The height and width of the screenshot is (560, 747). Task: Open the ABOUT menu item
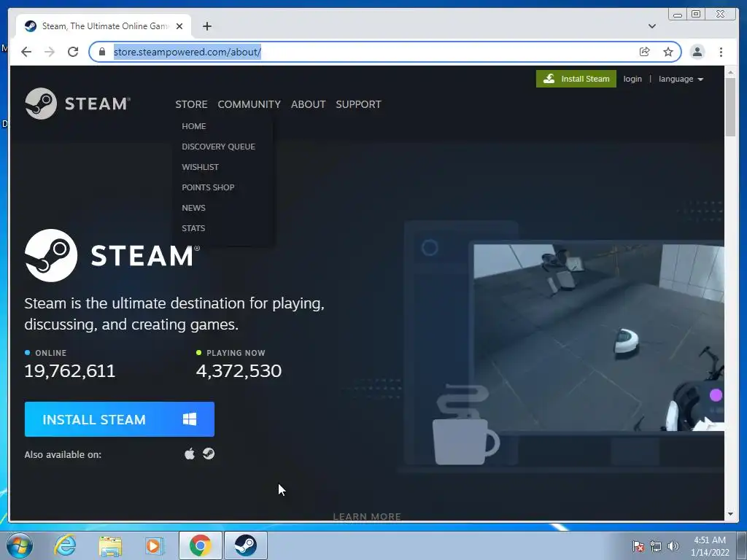click(309, 104)
